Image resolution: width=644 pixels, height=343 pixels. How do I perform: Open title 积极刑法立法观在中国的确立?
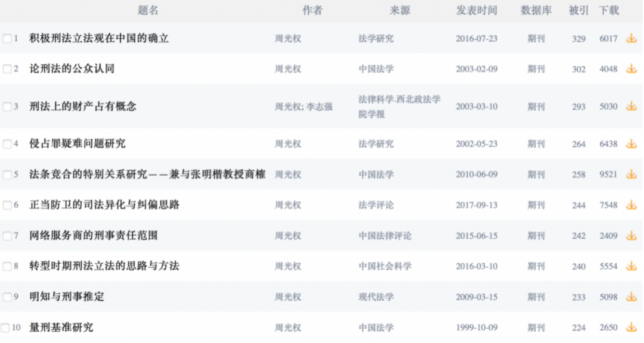click(x=99, y=39)
